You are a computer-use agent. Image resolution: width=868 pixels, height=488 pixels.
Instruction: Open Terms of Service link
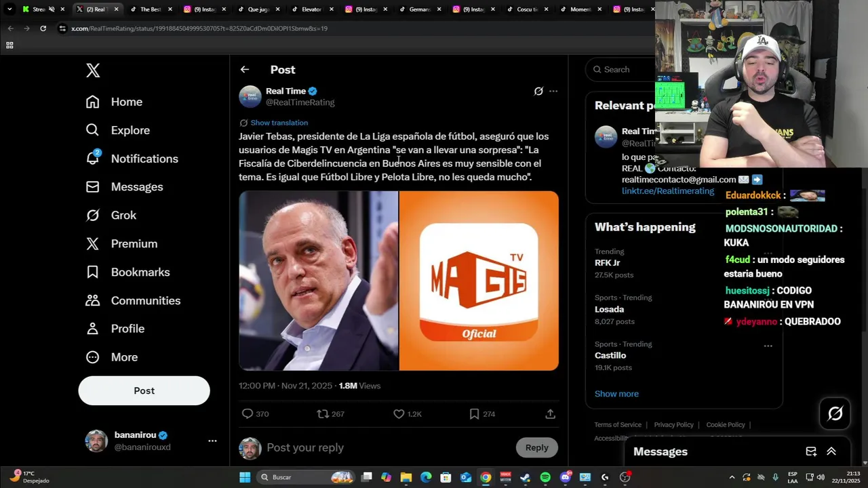coord(618,425)
